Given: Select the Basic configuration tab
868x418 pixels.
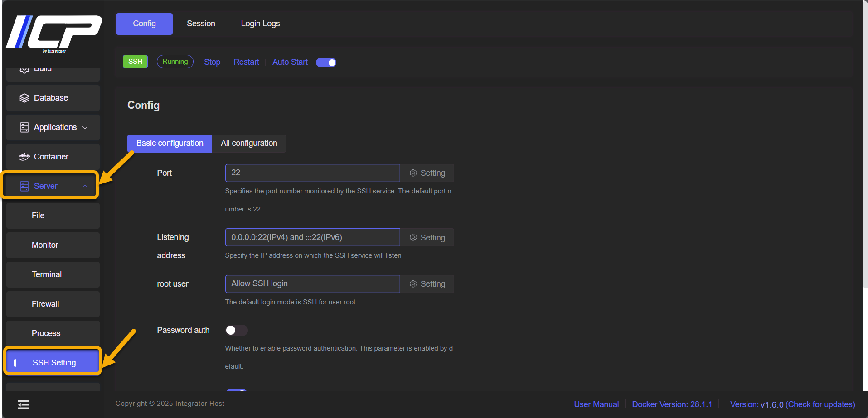Looking at the screenshot, I should tap(170, 143).
